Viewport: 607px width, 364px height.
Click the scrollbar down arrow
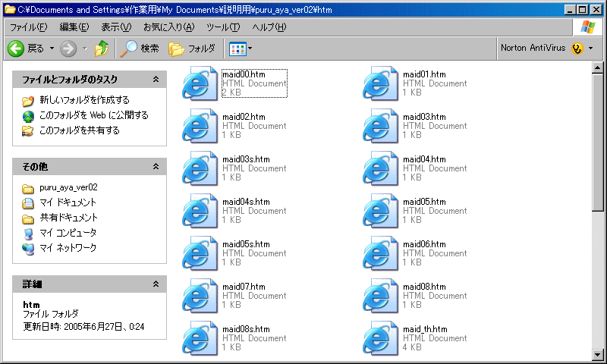pos(597,354)
